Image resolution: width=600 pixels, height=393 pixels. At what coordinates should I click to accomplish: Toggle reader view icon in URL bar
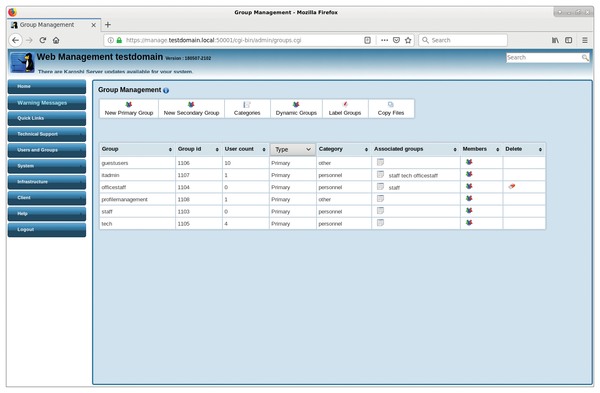pyautogui.click(x=367, y=40)
